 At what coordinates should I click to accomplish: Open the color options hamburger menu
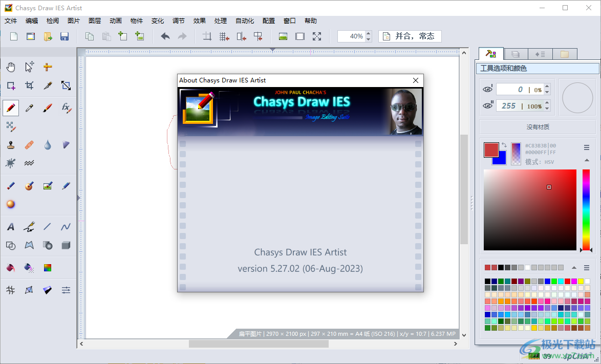[587, 147]
